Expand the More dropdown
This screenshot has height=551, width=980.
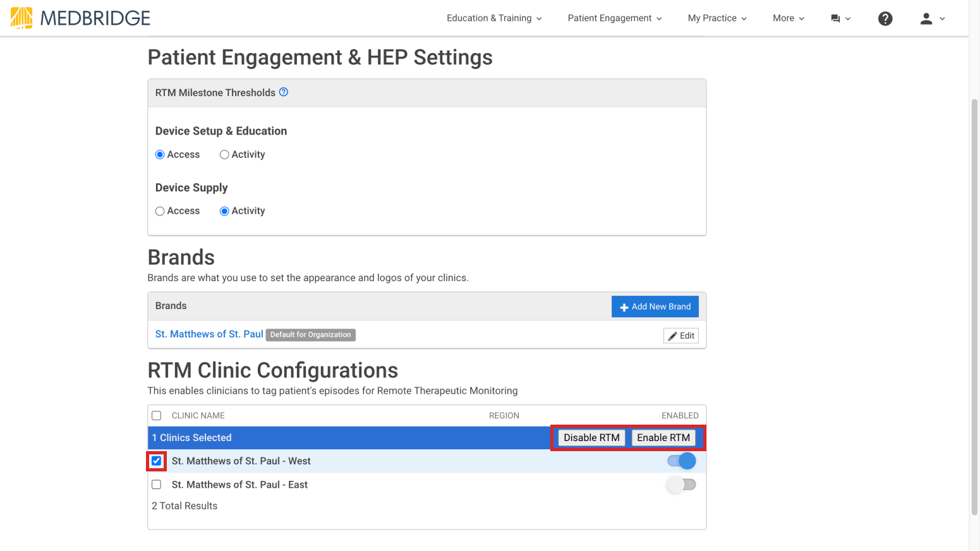[x=788, y=18]
